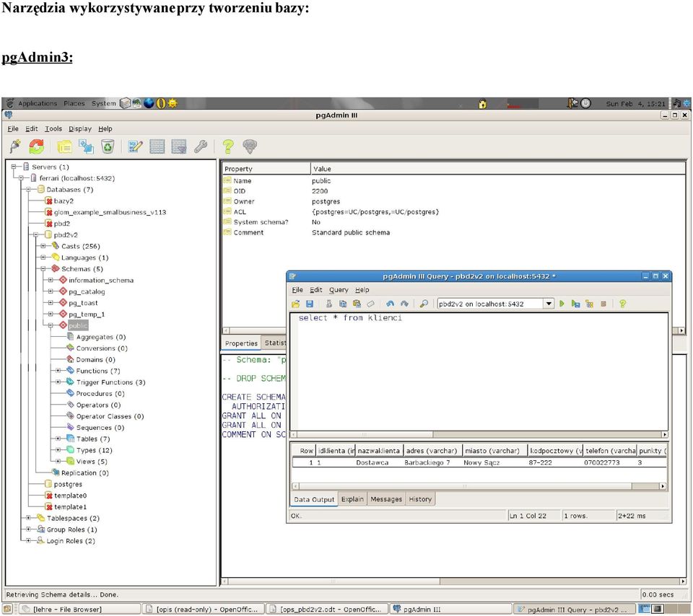This screenshot has width=693, height=616.
Task: Execute query to file icon
Action: (575, 304)
